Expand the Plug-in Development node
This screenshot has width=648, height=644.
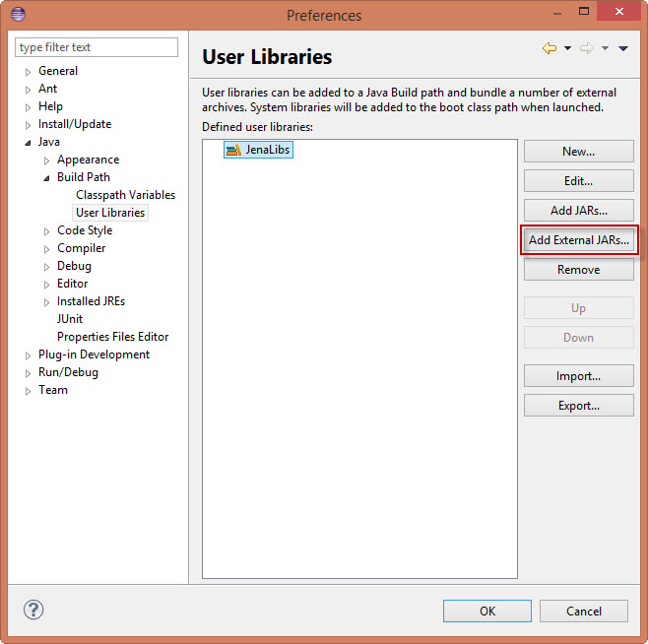click(x=28, y=355)
